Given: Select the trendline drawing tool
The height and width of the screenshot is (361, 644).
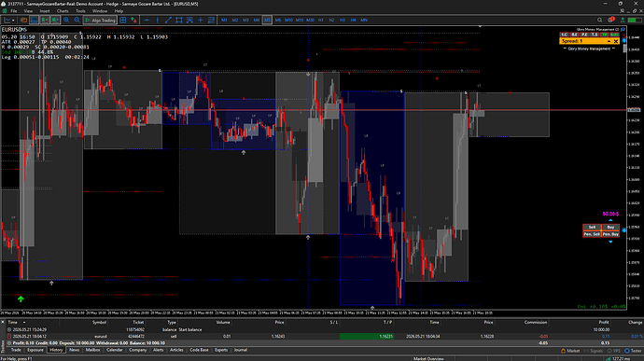Looking at the screenshot, I should (168, 20).
